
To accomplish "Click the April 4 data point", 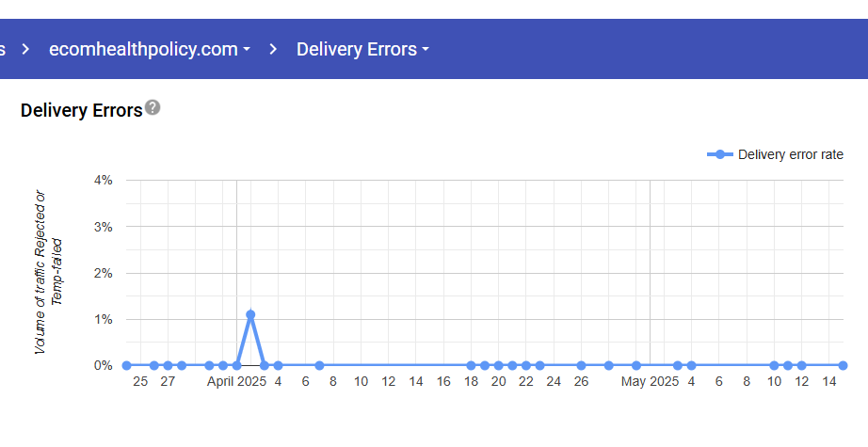I will pyautogui.click(x=278, y=365).
